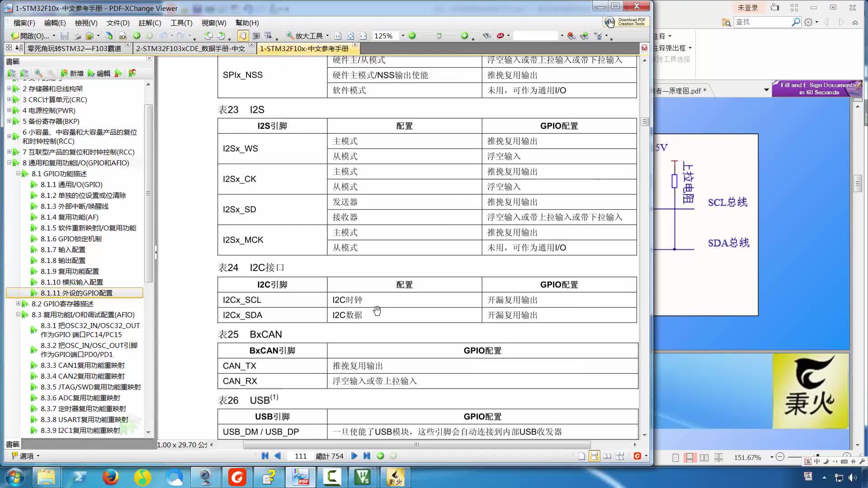868x488 pixels.
Task: Go to previous page arrow
Action: coord(278,456)
